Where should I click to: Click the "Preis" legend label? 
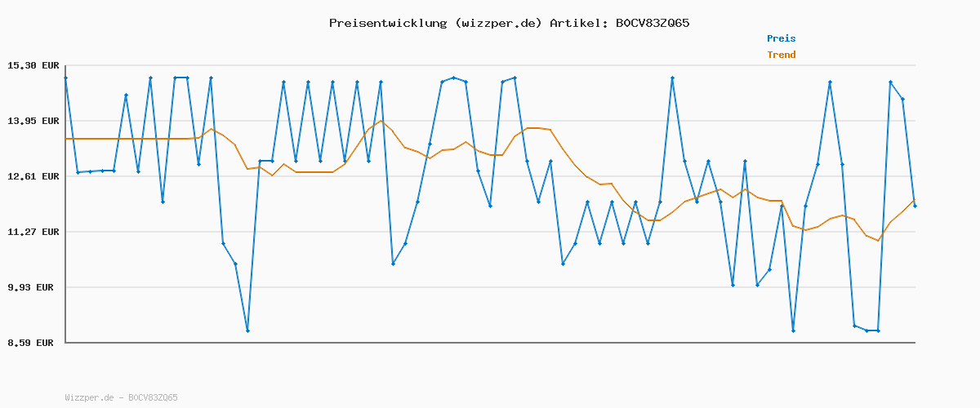pos(781,38)
